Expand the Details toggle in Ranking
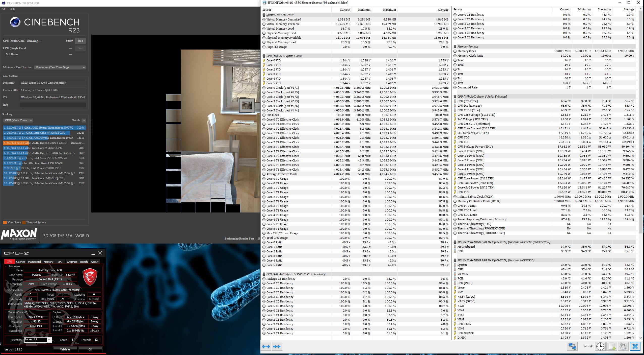The width and height of the screenshot is (644, 355). click(84, 121)
